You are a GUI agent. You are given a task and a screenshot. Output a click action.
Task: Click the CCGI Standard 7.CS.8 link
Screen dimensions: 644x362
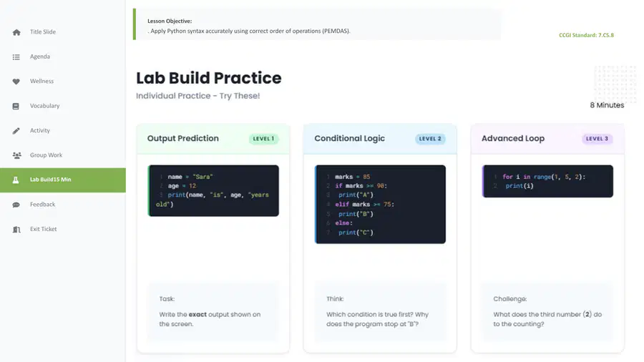[586, 35]
